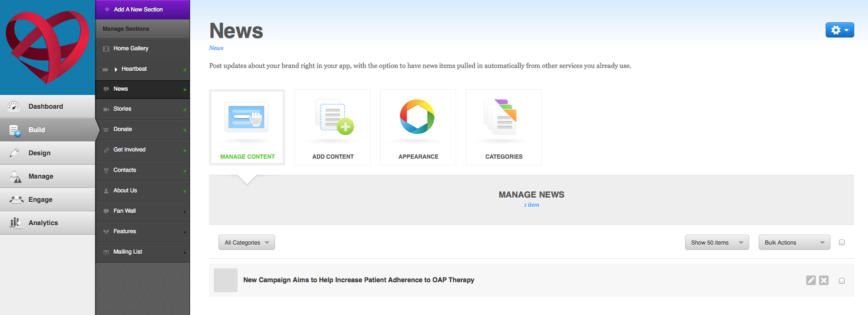Viewport: 868px width, 315px height.
Task: Click the gray thumbnail of the news item
Action: coord(226,280)
